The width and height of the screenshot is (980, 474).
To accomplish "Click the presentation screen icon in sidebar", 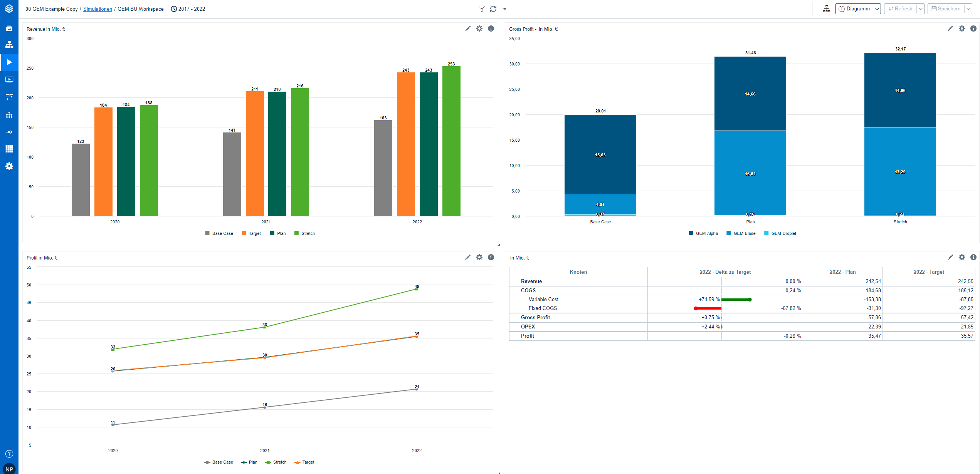I will click(x=9, y=79).
